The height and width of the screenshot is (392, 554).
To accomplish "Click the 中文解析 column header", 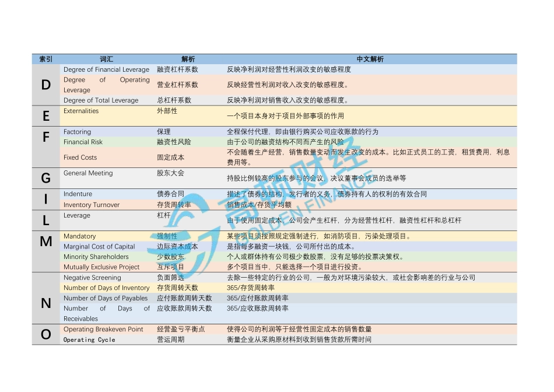I will pyautogui.click(x=370, y=60).
